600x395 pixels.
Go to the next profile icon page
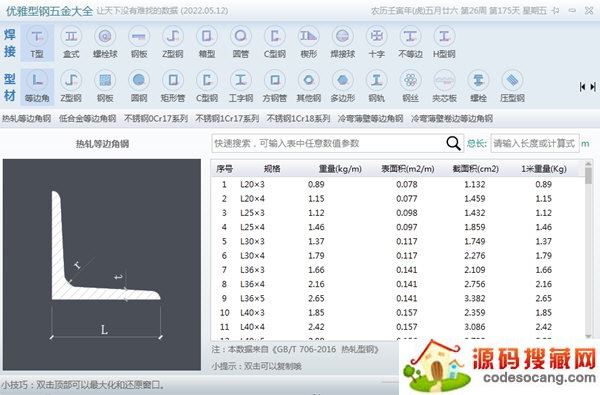pos(593,87)
